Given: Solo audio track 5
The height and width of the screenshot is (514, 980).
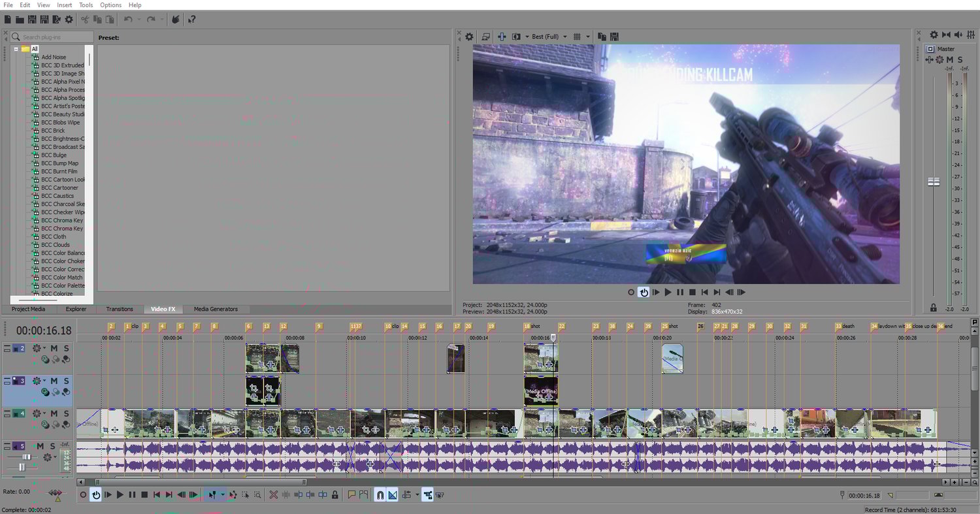Looking at the screenshot, I should click(x=52, y=446).
